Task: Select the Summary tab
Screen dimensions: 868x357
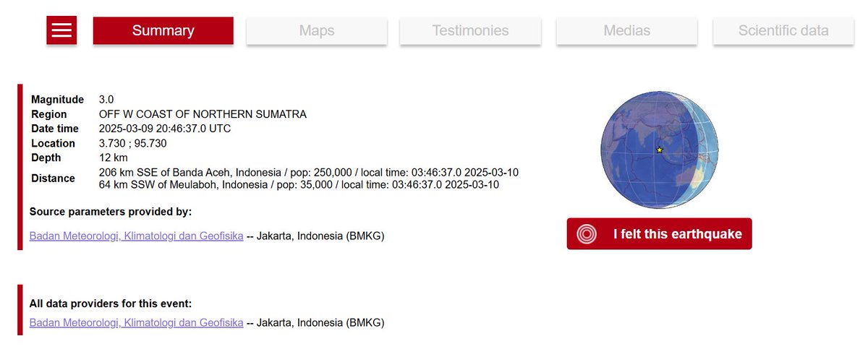Action: pos(163,31)
